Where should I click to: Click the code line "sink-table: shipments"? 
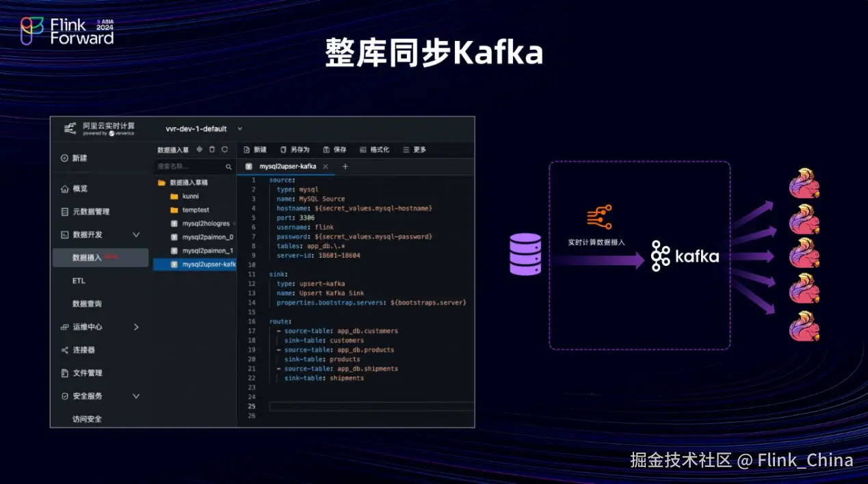pos(324,378)
